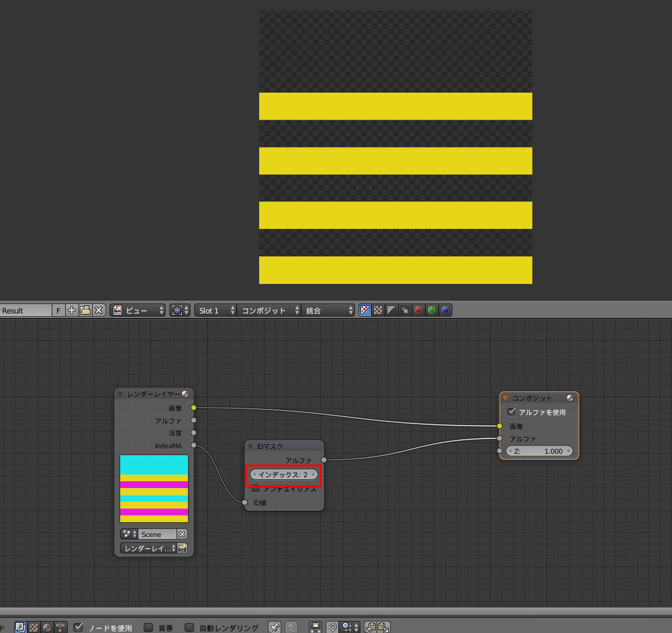Collapse the IDマスク node triangle

[x=250, y=446]
